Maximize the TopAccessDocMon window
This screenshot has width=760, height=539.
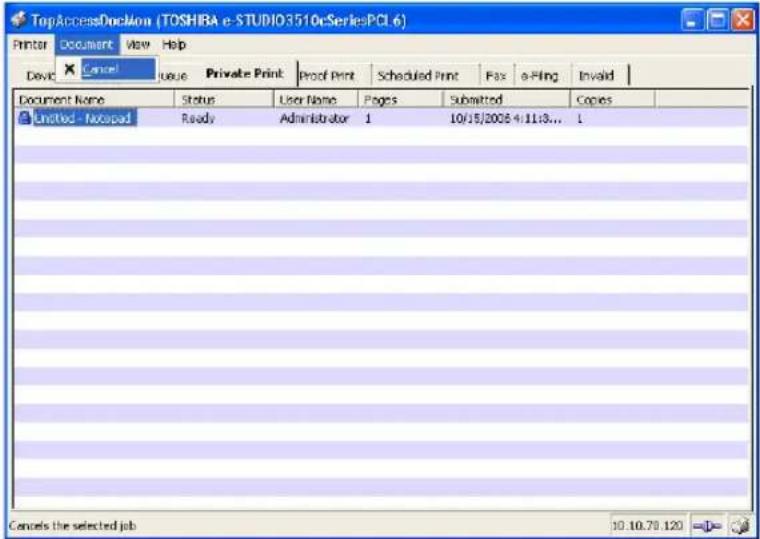pos(718,20)
